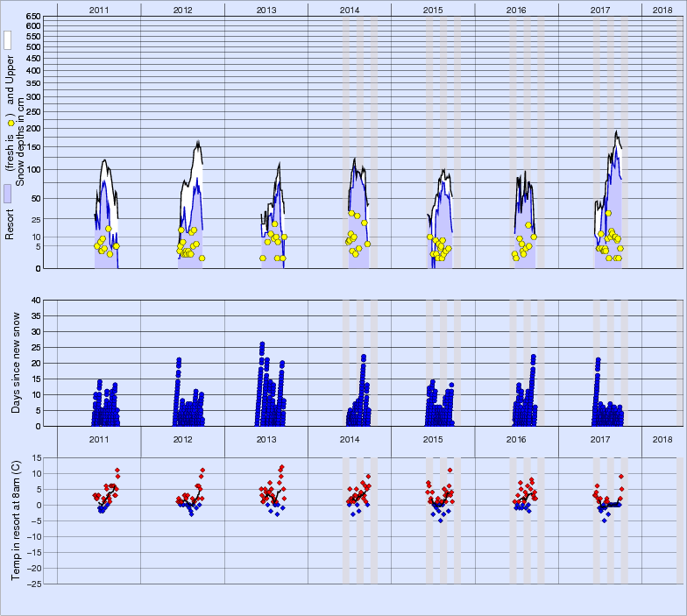Click the 200 tick on snow depth axis
Image resolution: width=687 pixels, height=616 pixels.
pos(32,128)
